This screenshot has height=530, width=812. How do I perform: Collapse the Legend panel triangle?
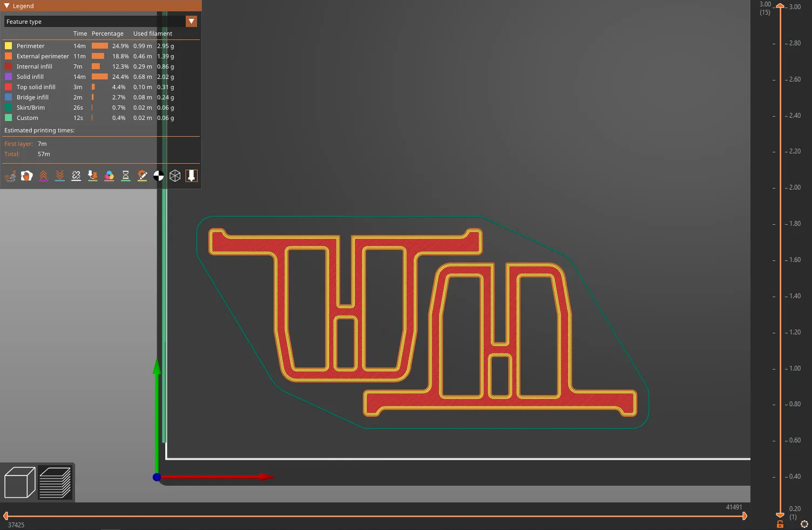[7, 6]
